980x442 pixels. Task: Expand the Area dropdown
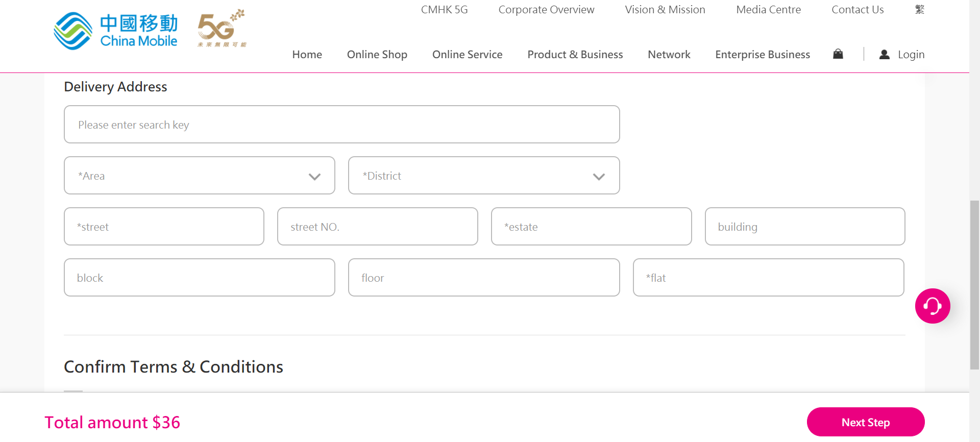[x=200, y=176]
